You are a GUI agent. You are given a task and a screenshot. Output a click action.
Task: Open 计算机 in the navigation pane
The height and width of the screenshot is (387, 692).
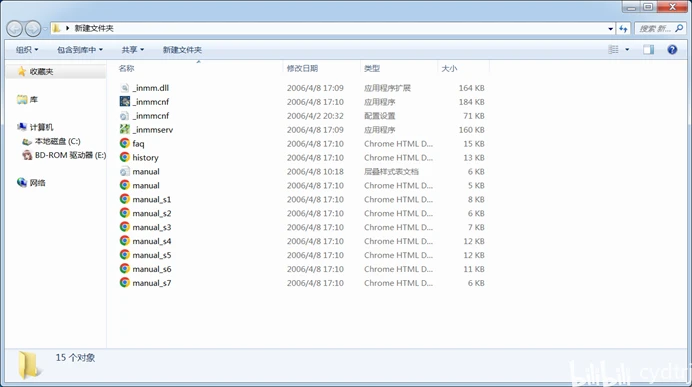click(x=41, y=127)
